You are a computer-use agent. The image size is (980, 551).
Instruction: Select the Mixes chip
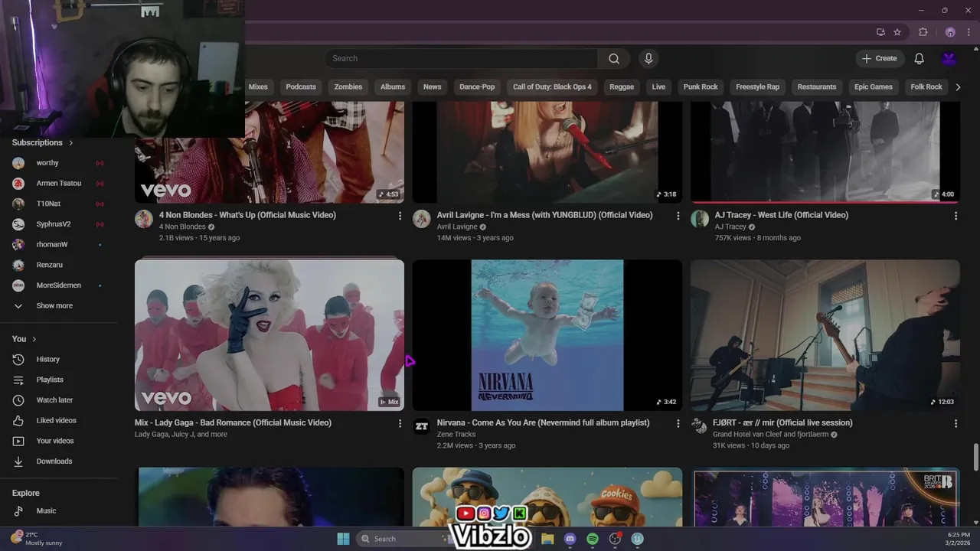(258, 87)
